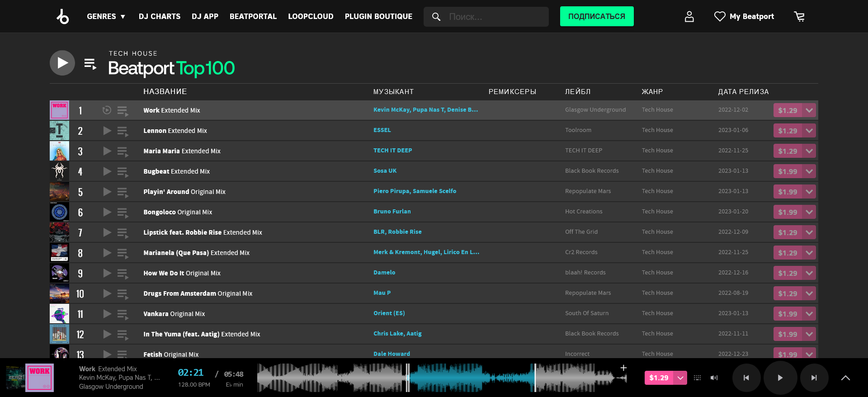Play Lipstick feat. Robbie Rise
The height and width of the screenshot is (397, 868).
107,232
